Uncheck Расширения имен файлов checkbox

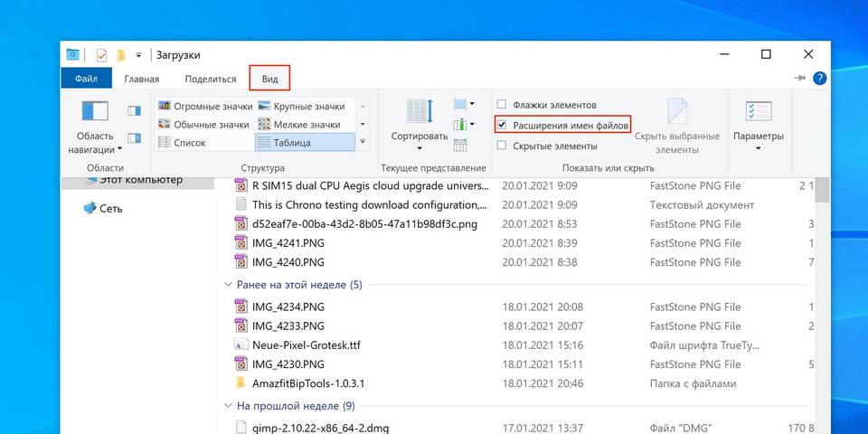click(x=501, y=125)
